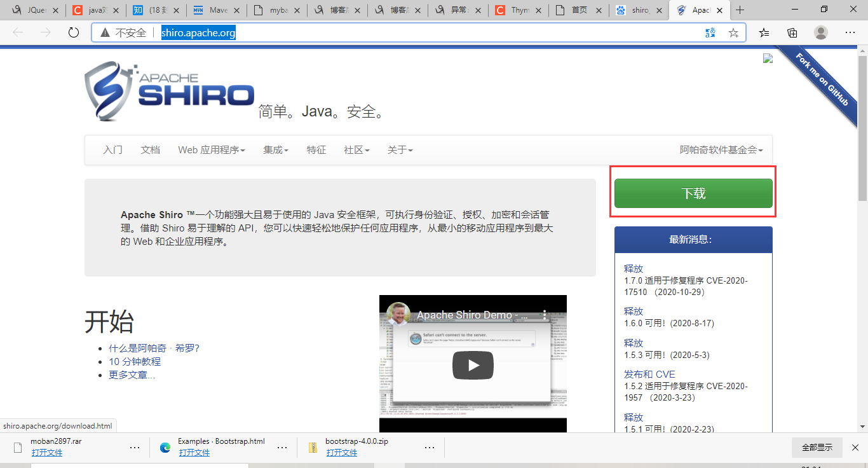Add this page to favorites with the star
The image size is (868, 468).
click(733, 33)
